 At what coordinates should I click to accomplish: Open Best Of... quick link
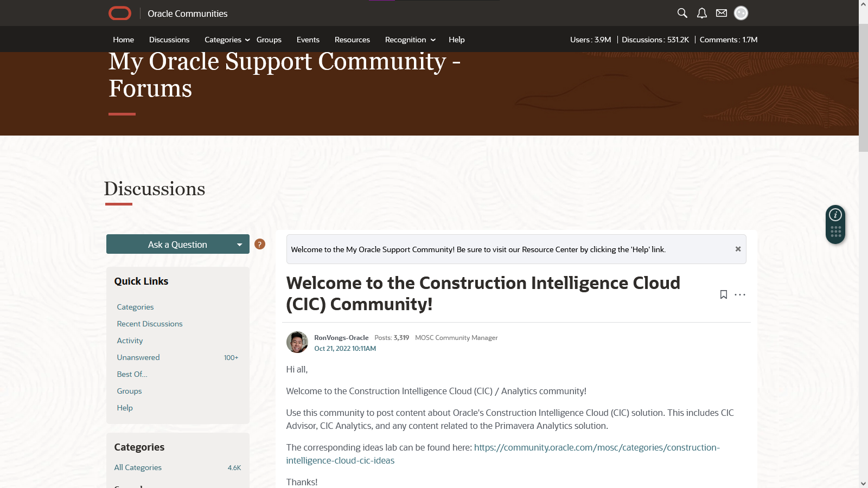click(x=132, y=374)
